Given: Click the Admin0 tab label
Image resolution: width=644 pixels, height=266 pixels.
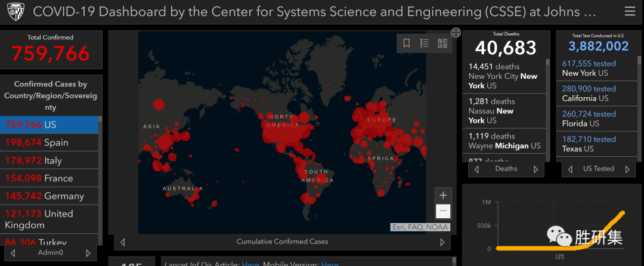Looking at the screenshot, I should click(51, 253).
